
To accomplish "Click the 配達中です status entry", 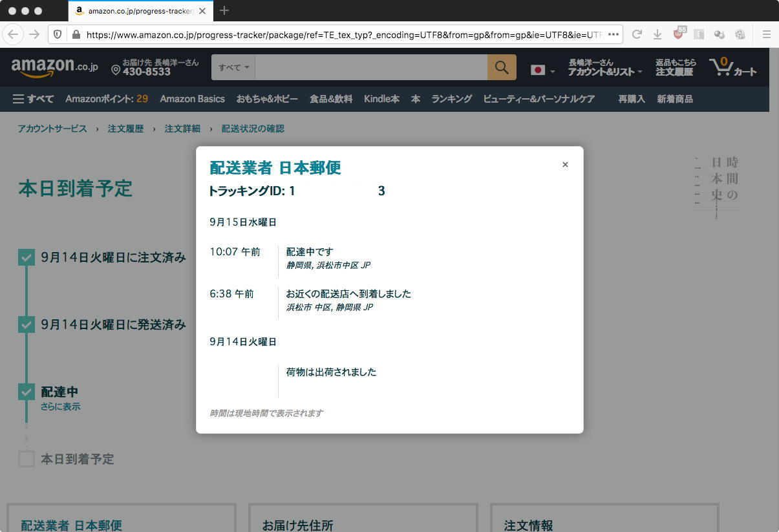I will click(x=310, y=251).
